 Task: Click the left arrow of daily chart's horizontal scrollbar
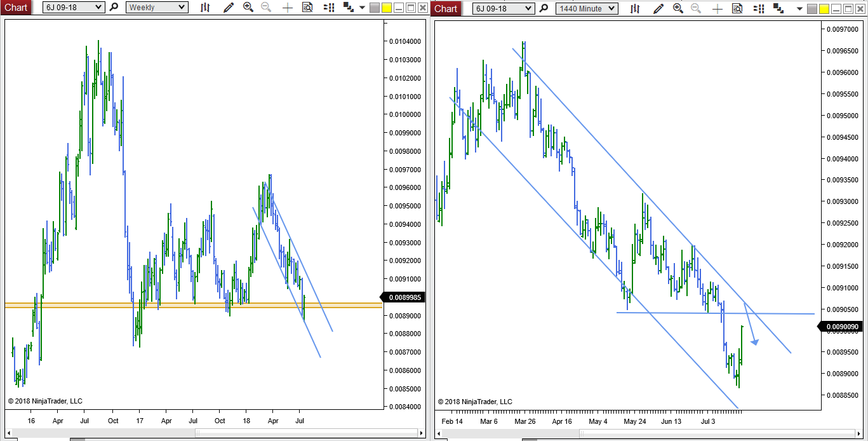(x=437, y=433)
